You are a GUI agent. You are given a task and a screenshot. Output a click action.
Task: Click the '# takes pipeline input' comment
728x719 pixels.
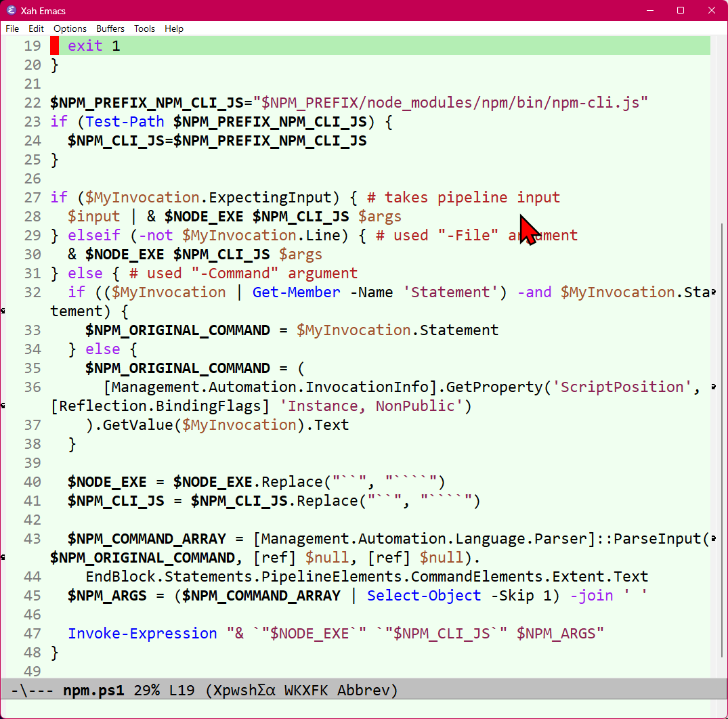click(x=463, y=197)
